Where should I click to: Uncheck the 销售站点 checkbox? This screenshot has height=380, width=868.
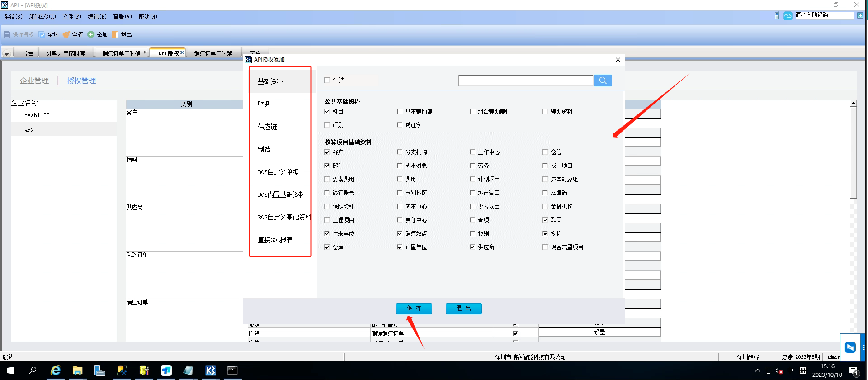tap(400, 233)
